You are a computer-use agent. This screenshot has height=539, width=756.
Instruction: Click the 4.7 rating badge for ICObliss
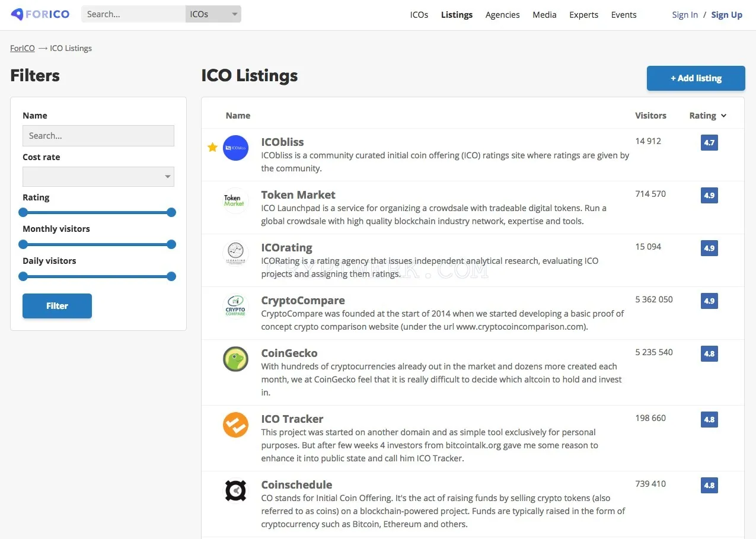(x=709, y=143)
